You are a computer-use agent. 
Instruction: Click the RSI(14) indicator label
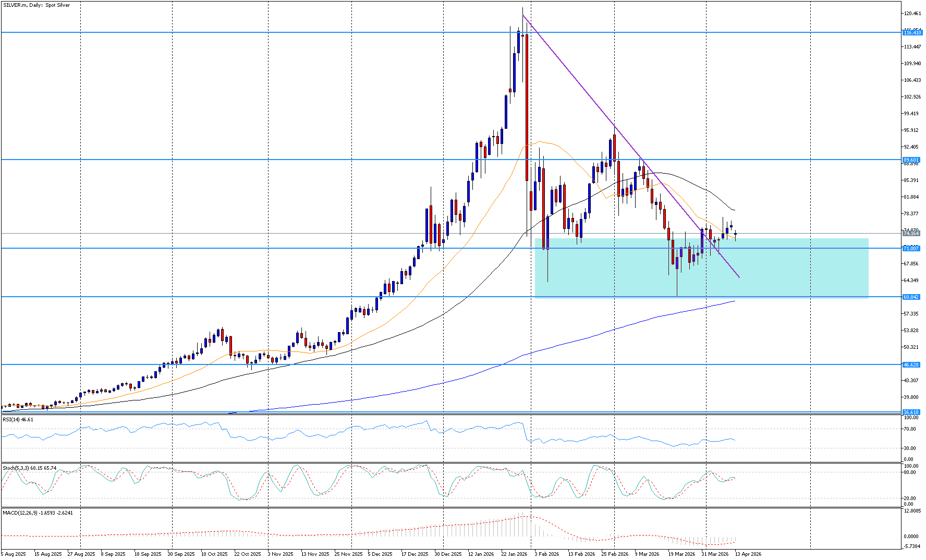[18, 419]
